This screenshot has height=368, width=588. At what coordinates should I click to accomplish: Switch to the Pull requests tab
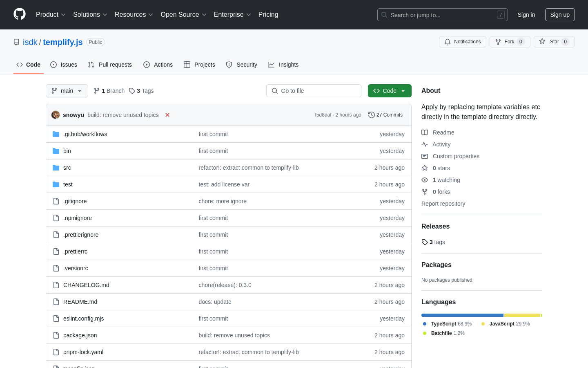(x=110, y=65)
